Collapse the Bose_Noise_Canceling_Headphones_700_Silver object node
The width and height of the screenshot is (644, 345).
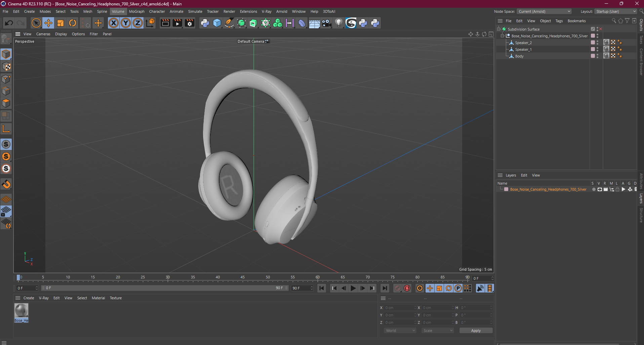(502, 36)
